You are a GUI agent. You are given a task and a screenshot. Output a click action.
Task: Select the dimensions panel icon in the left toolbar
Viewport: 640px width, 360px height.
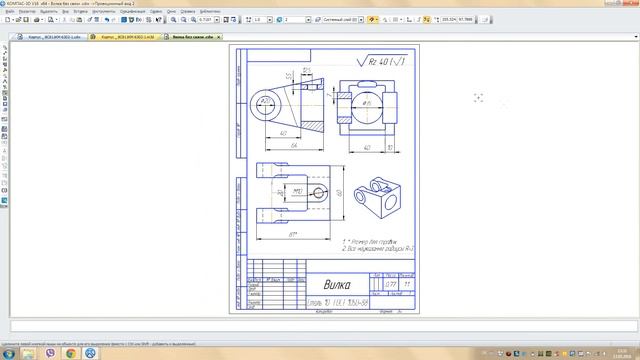click(4, 53)
